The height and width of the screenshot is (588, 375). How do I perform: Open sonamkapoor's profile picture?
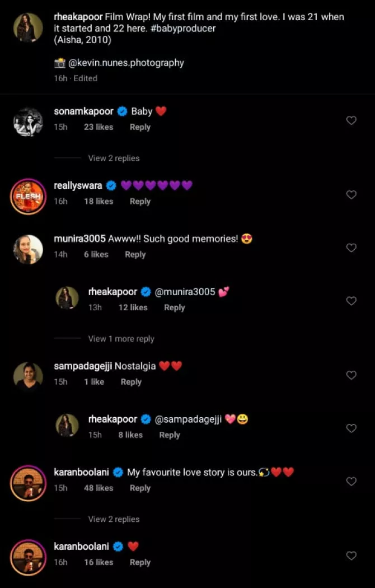[x=28, y=122]
